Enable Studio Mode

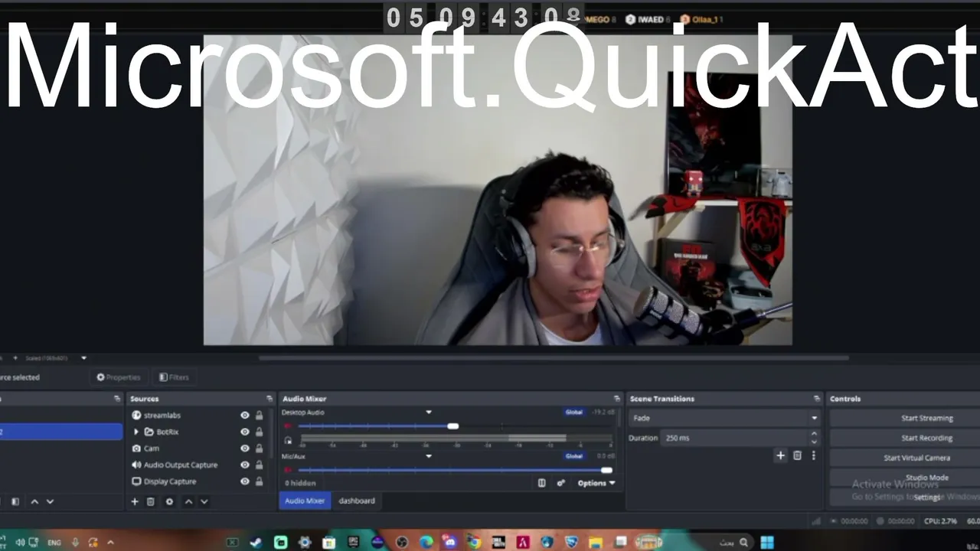pyautogui.click(x=905, y=478)
